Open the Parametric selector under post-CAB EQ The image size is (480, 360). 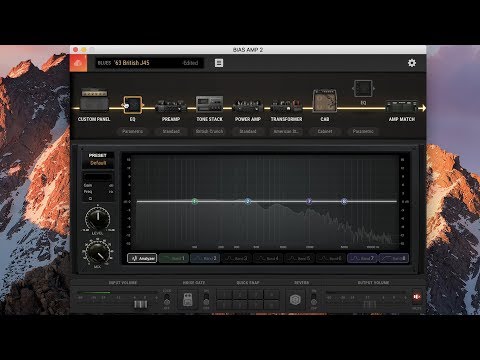pos(363,131)
